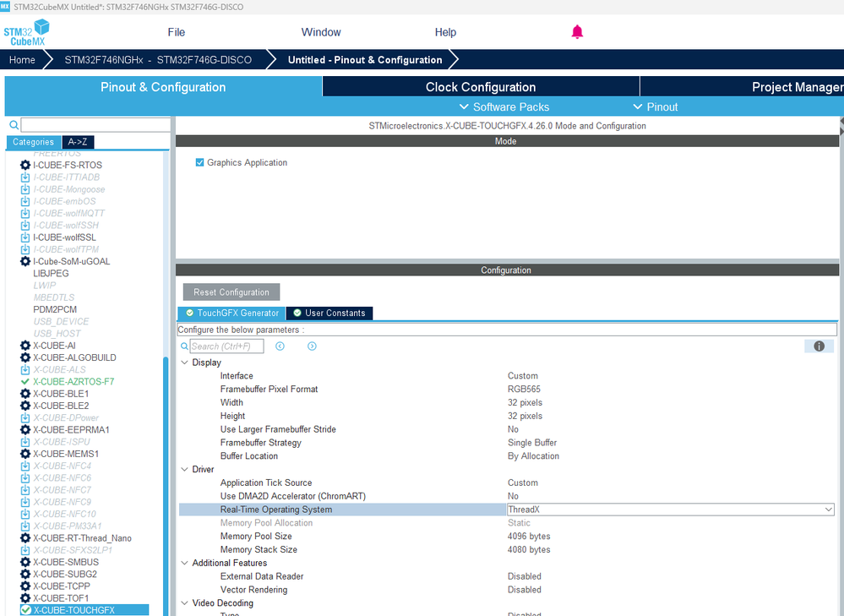Viewport: 844px width, 616px height.
Task: Click gear icon next to X-CUBE-MEMS1
Action: (25, 454)
